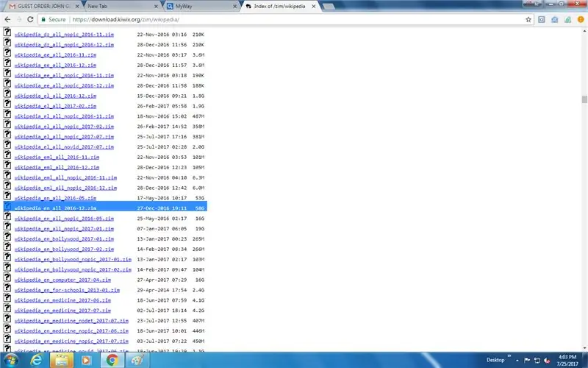Open Windows Explorer folder in taskbar
The width and height of the screenshot is (588, 368).
coord(62,360)
